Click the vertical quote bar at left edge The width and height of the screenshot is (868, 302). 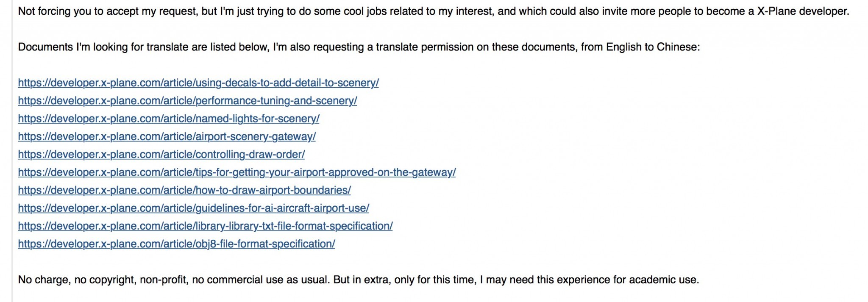12,151
